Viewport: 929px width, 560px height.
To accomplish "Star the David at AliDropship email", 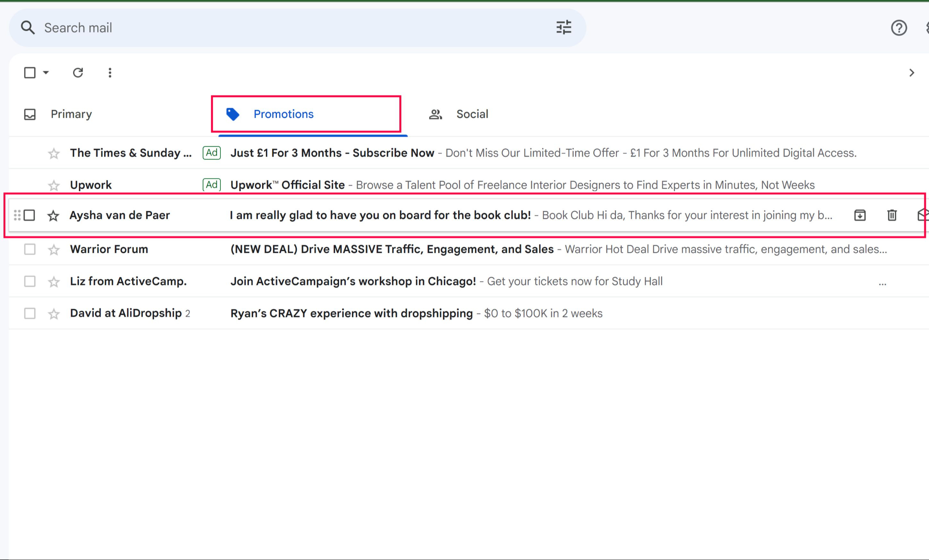I will pyautogui.click(x=54, y=314).
